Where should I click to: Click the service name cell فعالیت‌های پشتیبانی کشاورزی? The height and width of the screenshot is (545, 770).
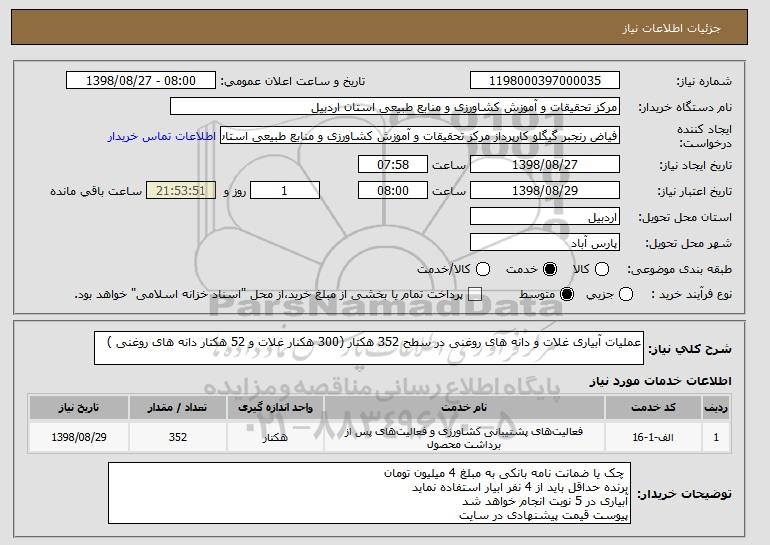click(x=464, y=437)
